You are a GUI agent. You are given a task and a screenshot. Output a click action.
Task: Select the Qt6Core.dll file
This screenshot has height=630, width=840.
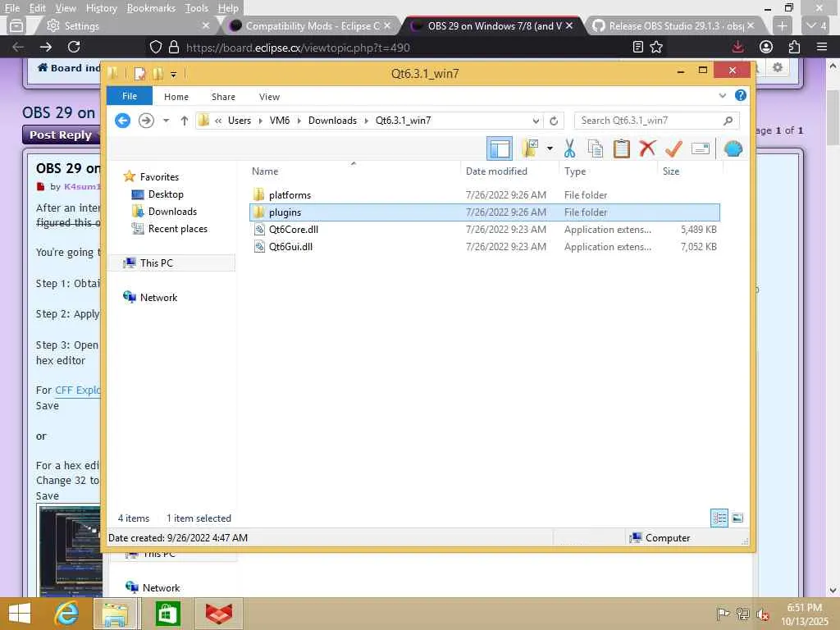pyautogui.click(x=484, y=230)
